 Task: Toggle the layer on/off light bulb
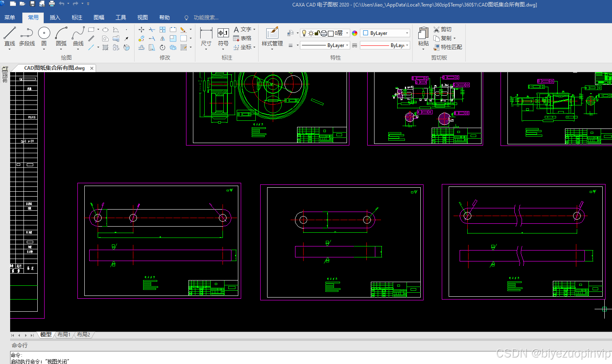point(304,33)
